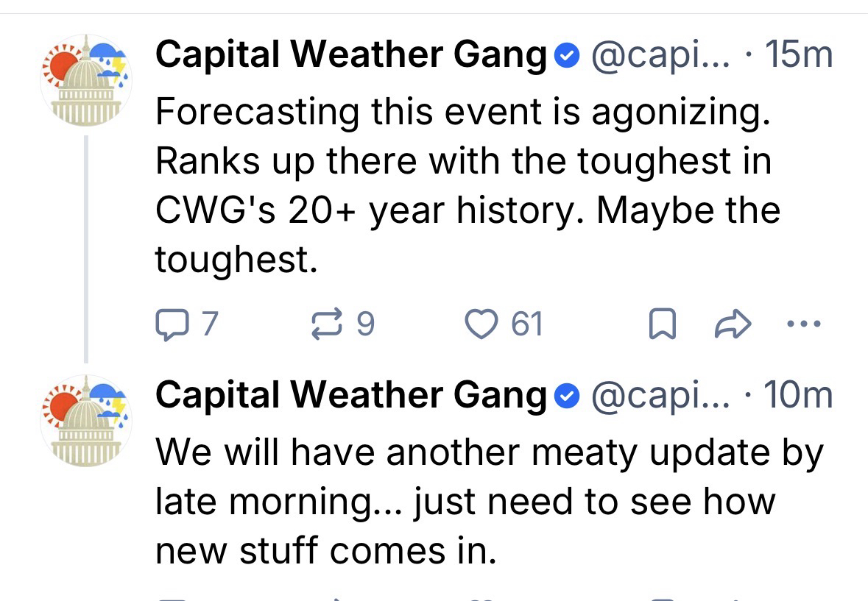Reply to the 15m-old forecasting tweet

(x=172, y=324)
